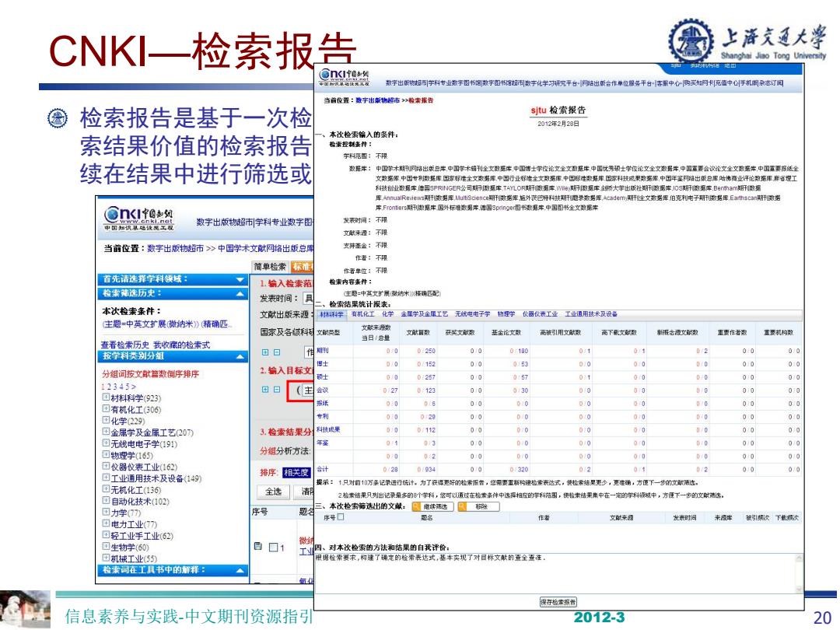Open the 简单检索 tab
840x630 pixels.
(270, 266)
